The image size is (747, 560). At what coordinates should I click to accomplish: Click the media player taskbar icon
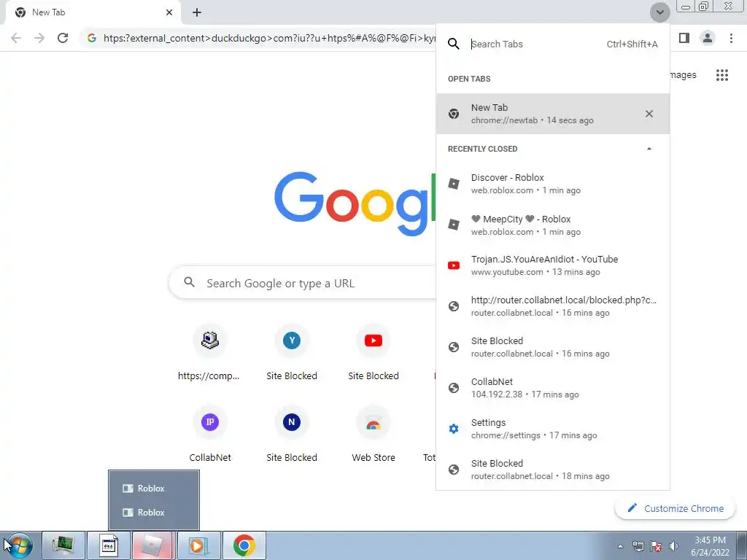coord(198,545)
